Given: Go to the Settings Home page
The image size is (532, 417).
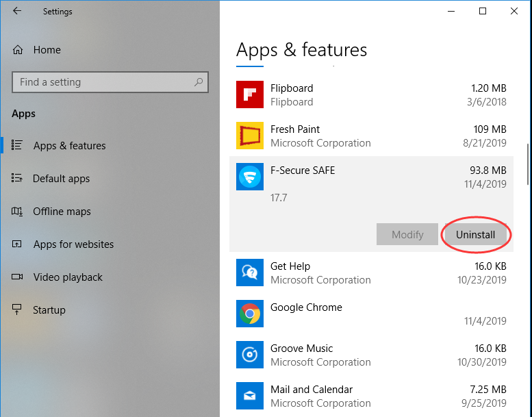Looking at the screenshot, I should 47,50.
